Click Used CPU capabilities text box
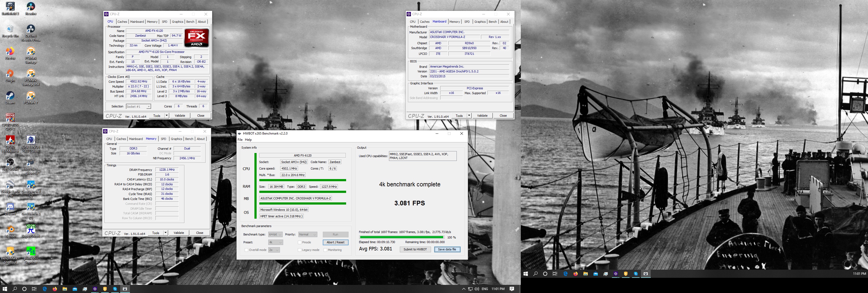 pyautogui.click(x=423, y=156)
